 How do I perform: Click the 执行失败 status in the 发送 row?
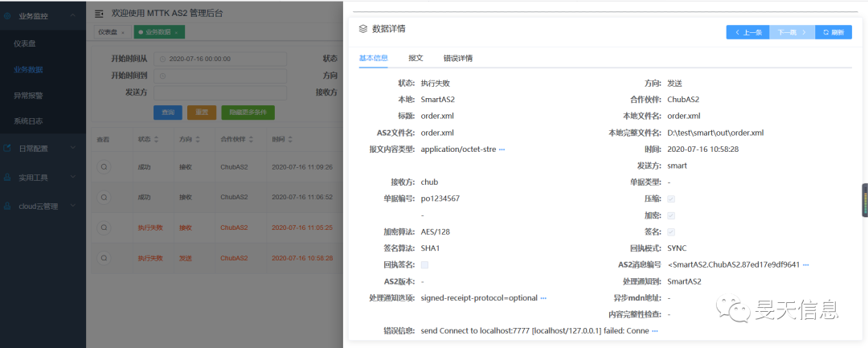click(150, 258)
